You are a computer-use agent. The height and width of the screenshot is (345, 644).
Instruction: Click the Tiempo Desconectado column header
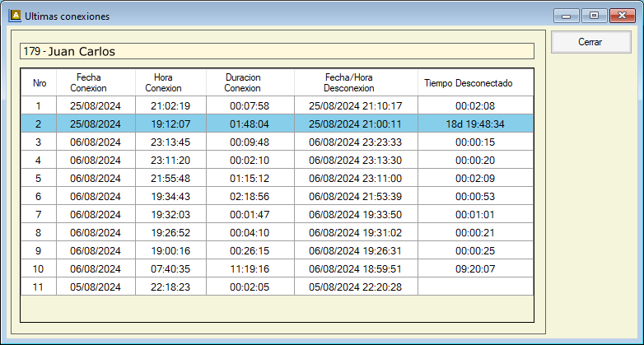tap(468, 82)
